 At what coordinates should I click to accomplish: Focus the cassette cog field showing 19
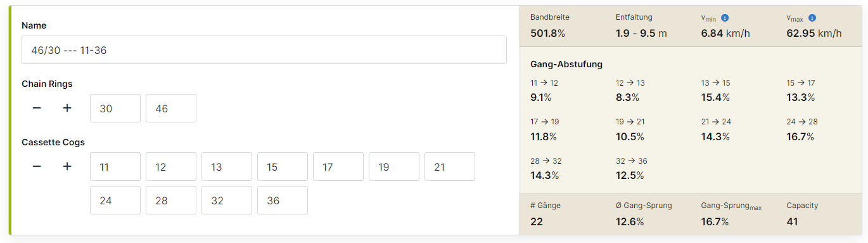[x=394, y=167]
